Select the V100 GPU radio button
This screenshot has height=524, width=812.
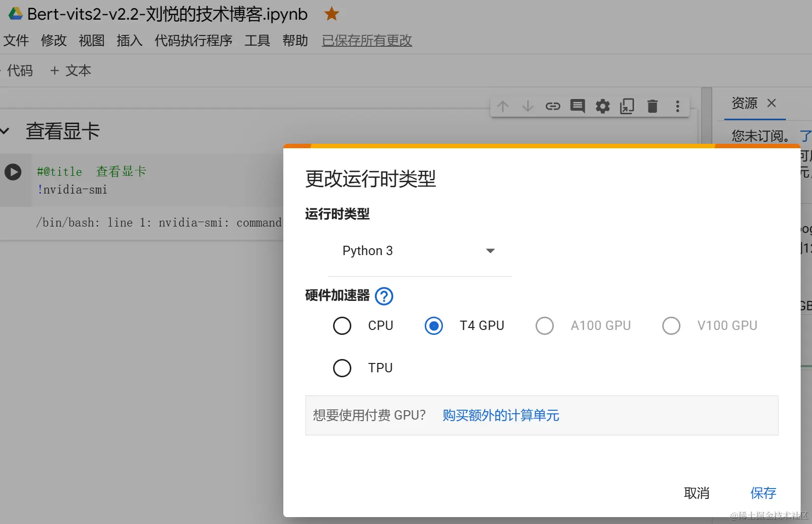[671, 326]
